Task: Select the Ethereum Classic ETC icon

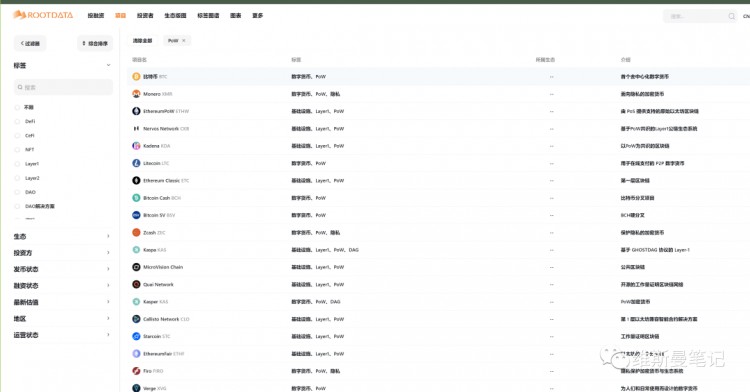Action: [136, 180]
